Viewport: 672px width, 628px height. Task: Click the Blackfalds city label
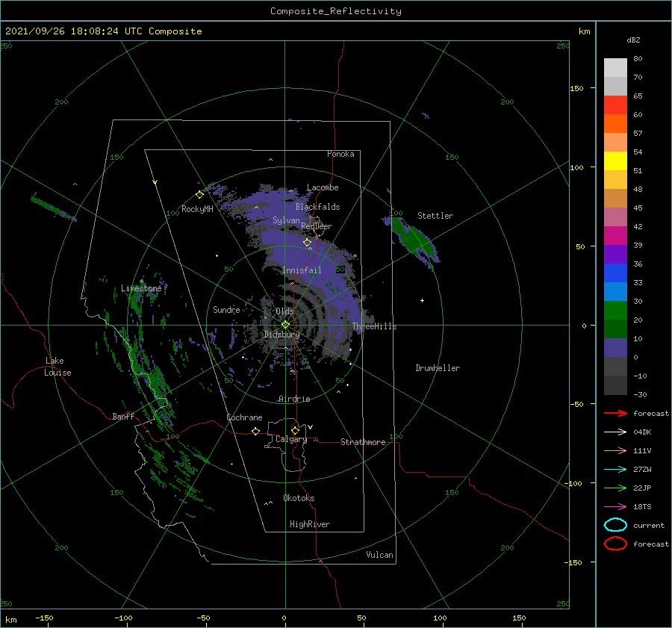(317, 207)
